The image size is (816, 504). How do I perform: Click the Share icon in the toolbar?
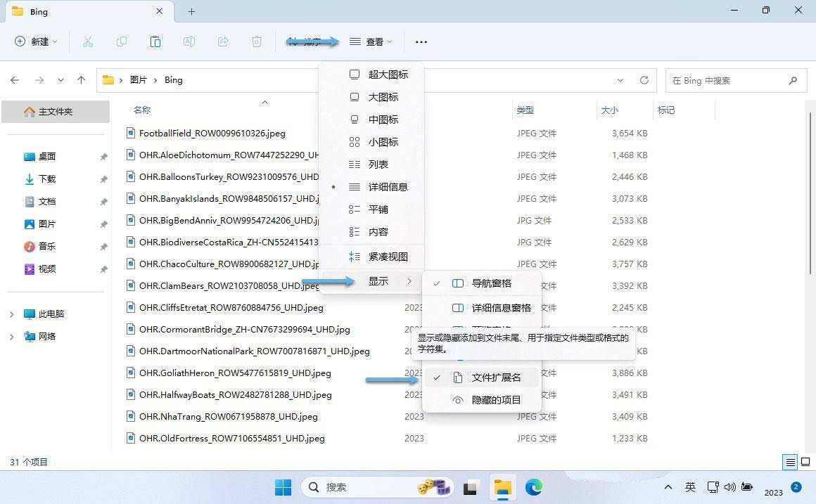coord(223,41)
